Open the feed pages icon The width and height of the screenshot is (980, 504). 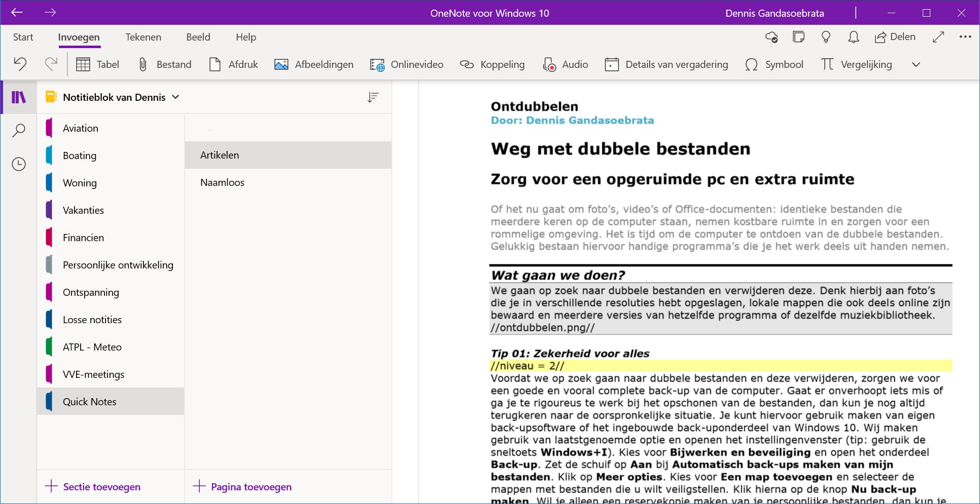coord(798,37)
